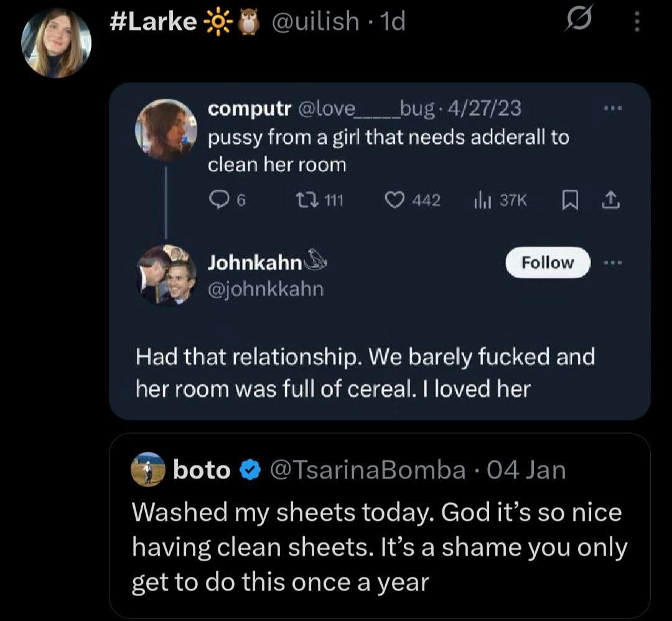
Task: Click Larke's profile picture
Action: [x=56, y=44]
